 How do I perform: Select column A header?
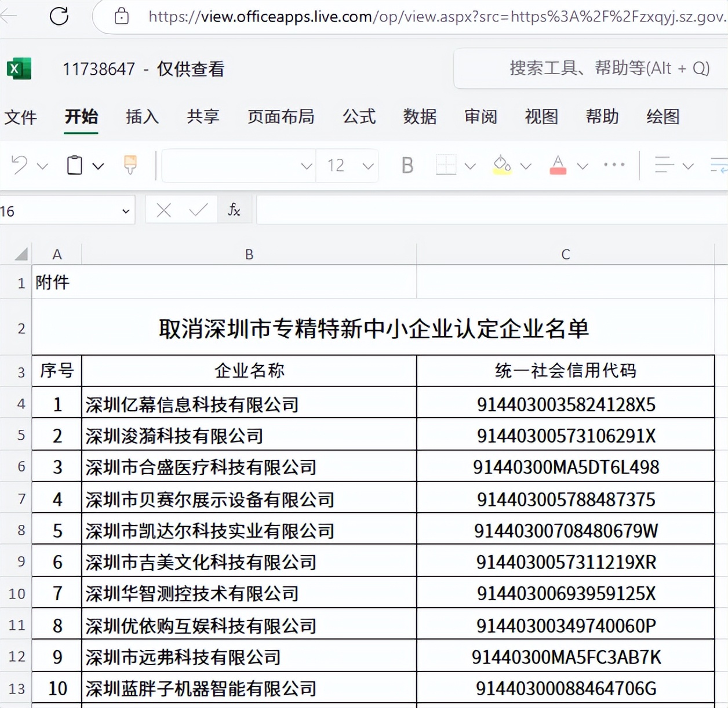[x=57, y=254]
